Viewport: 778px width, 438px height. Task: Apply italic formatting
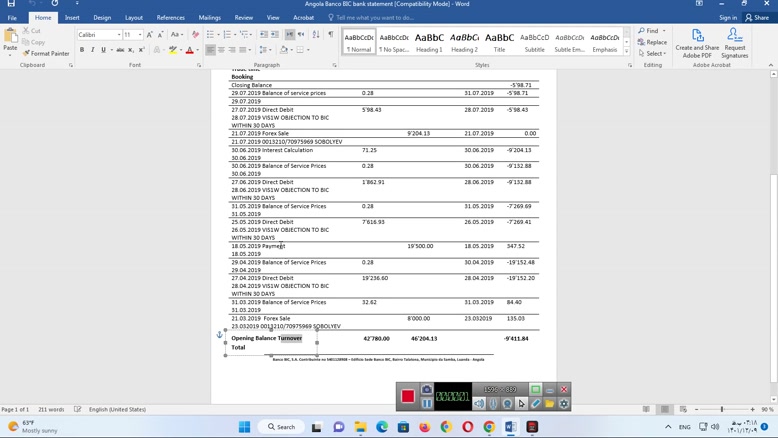93,50
